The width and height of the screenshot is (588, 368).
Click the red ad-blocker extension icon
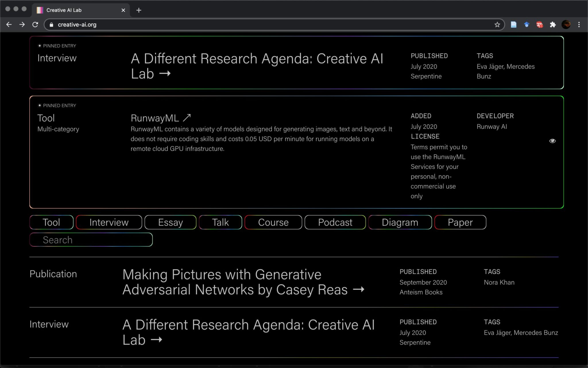point(540,24)
